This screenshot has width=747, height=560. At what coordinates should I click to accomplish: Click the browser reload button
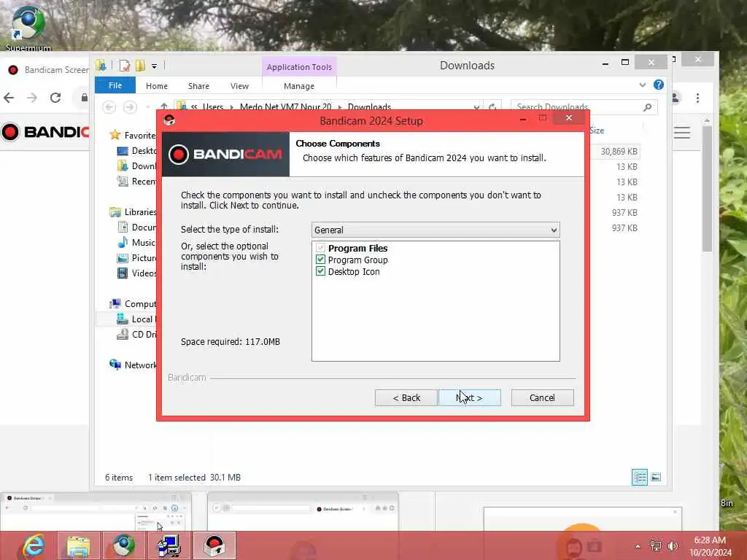pos(55,98)
